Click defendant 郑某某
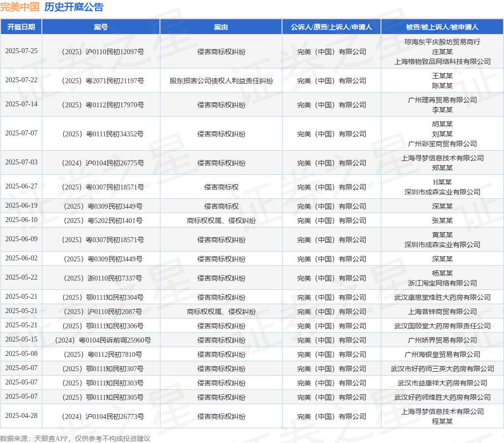 click(x=442, y=168)
